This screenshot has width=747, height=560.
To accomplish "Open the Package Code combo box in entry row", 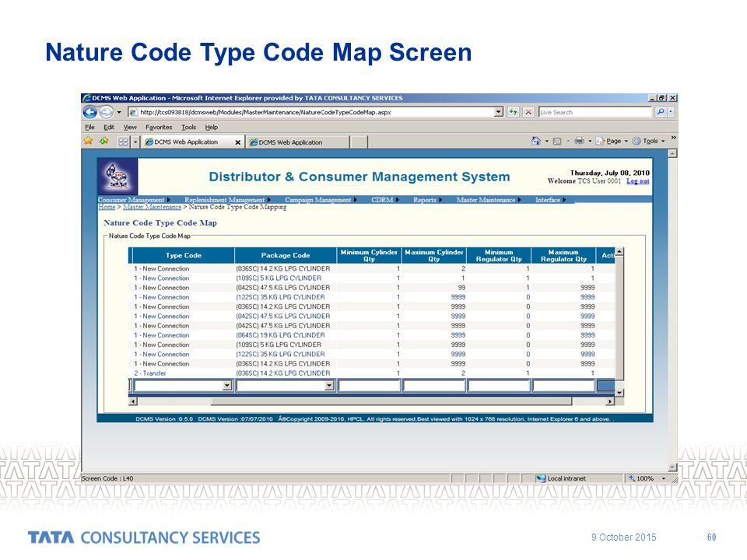I will [x=286, y=386].
